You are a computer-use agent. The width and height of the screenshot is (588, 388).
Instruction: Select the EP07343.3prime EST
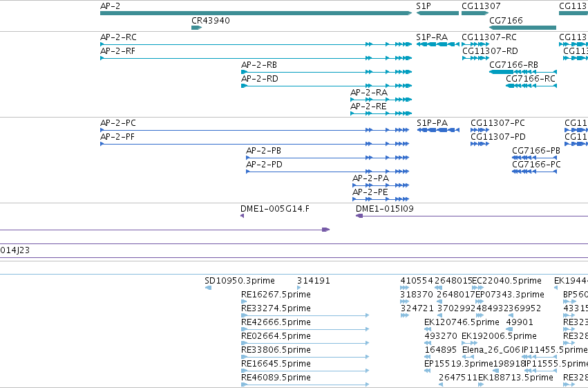point(480,302)
